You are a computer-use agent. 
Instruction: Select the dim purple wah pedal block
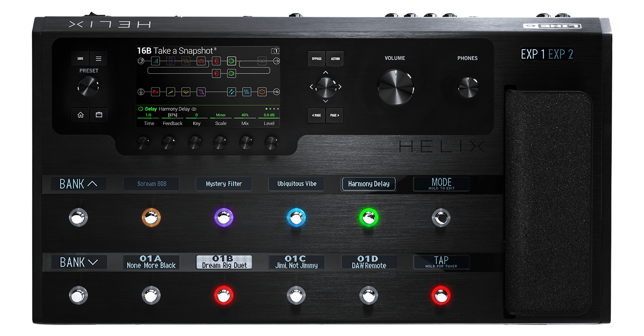(171, 61)
